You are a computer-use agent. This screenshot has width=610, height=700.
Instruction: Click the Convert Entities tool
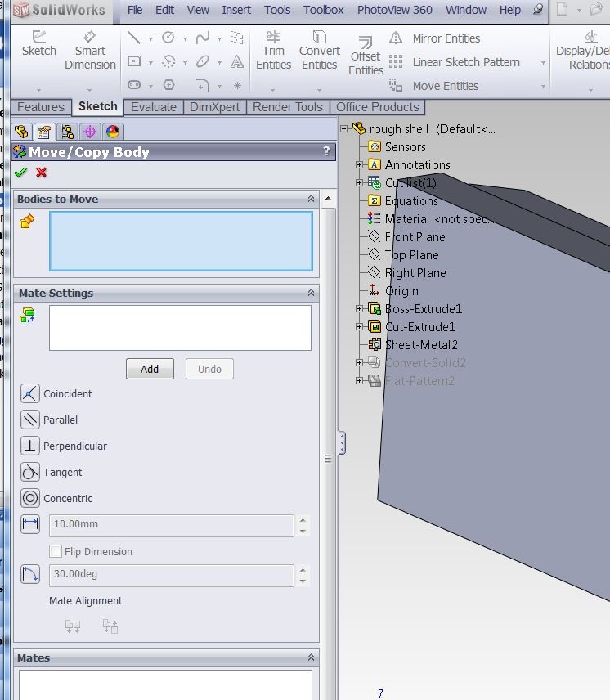pyautogui.click(x=320, y=51)
